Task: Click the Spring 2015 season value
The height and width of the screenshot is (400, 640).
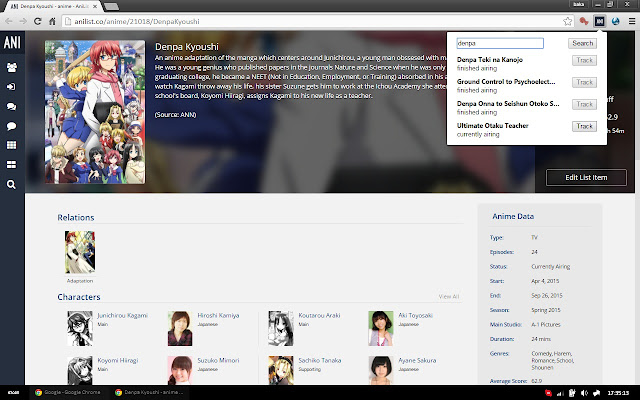Action: tap(546, 310)
